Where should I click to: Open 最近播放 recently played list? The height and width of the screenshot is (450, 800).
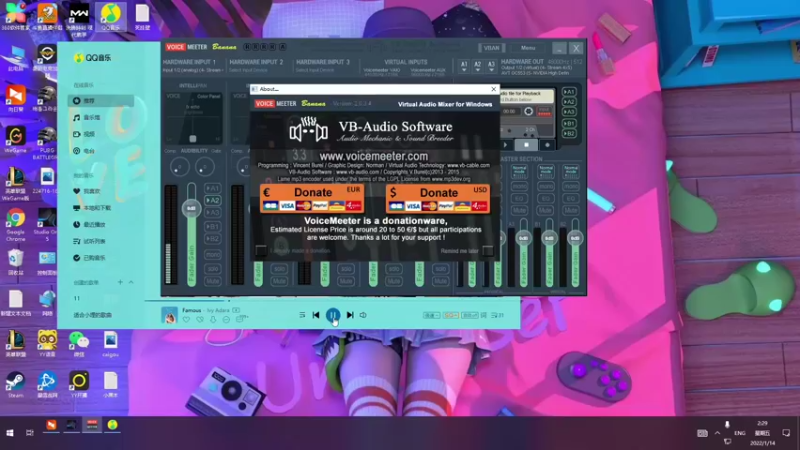pos(89,224)
